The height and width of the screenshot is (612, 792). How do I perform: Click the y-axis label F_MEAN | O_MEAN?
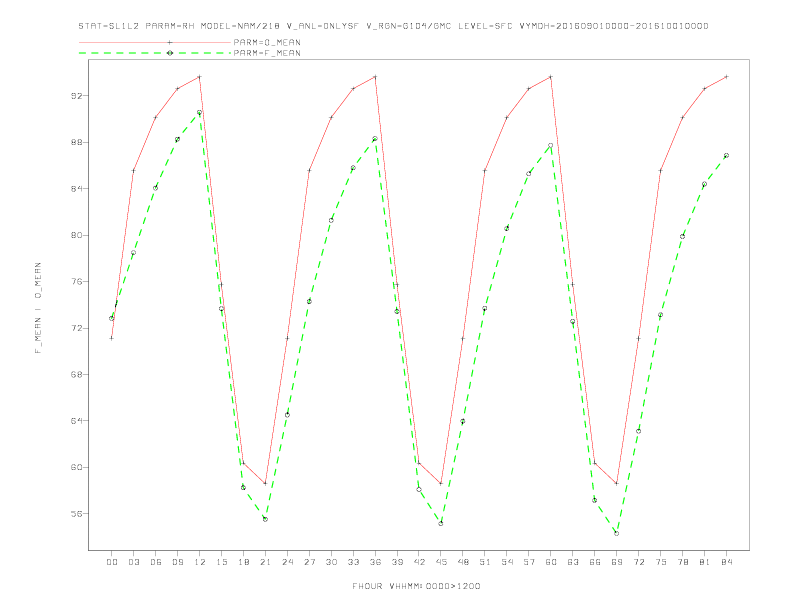tap(38, 308)
